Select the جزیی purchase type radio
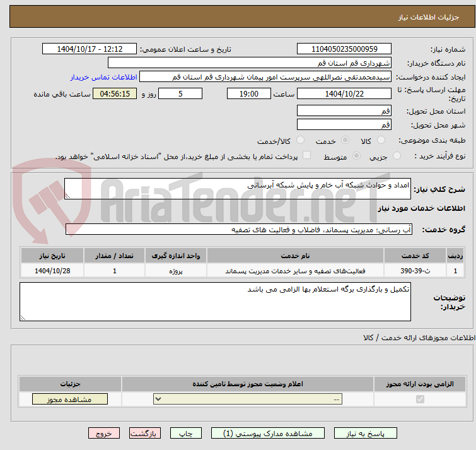This screenshot has width=476, height=450. [x=397, y=156]
